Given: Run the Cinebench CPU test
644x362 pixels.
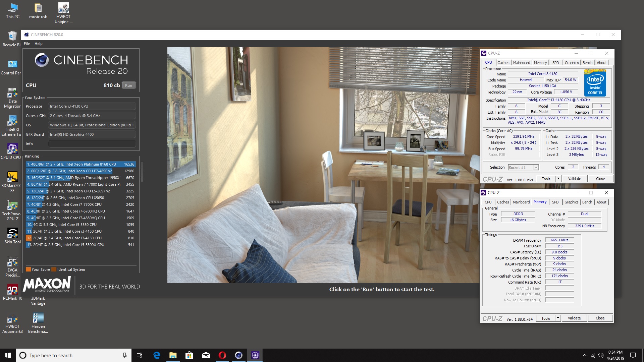Looking at the screenshot, I should [x=129, y=85].
